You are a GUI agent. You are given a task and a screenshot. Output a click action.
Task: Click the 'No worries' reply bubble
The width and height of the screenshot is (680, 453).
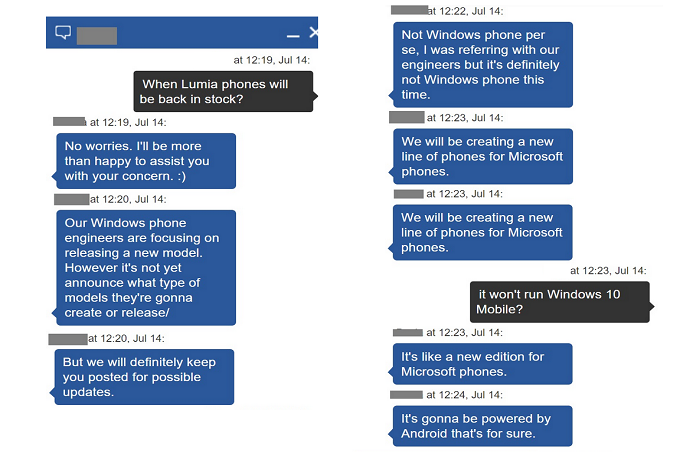pos(146,161)
